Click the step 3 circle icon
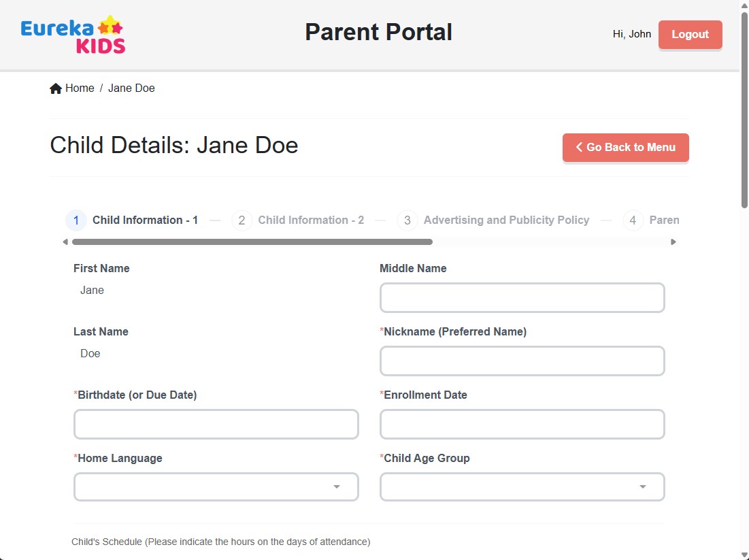This screenshot has height=560, width=749. click(x=407, y=220)
